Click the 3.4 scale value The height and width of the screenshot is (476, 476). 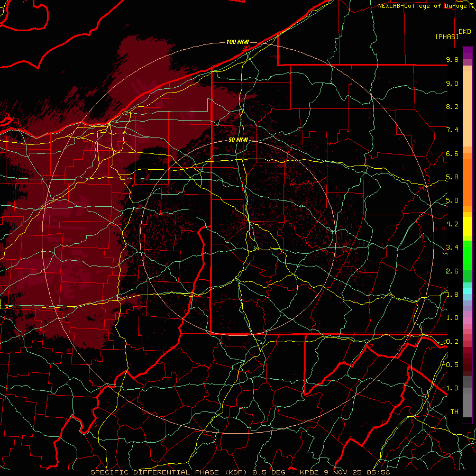point(452,248)
